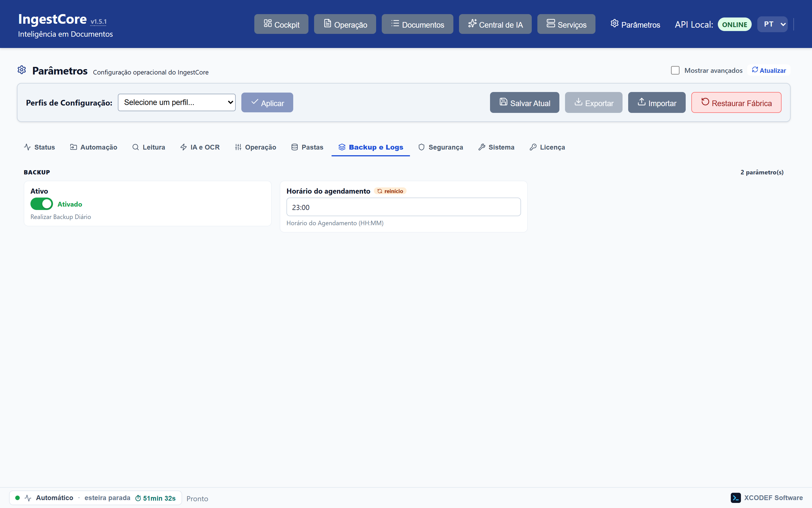812x508 pixels.
Task: Click the reset arrow icon on Restaurar Fábrica
Action: click(705, 102)
